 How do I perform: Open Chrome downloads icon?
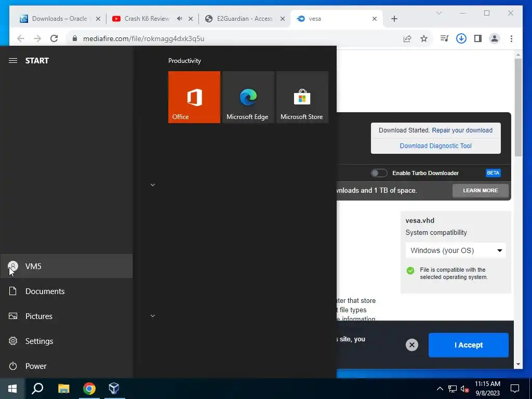pos(461,38)
